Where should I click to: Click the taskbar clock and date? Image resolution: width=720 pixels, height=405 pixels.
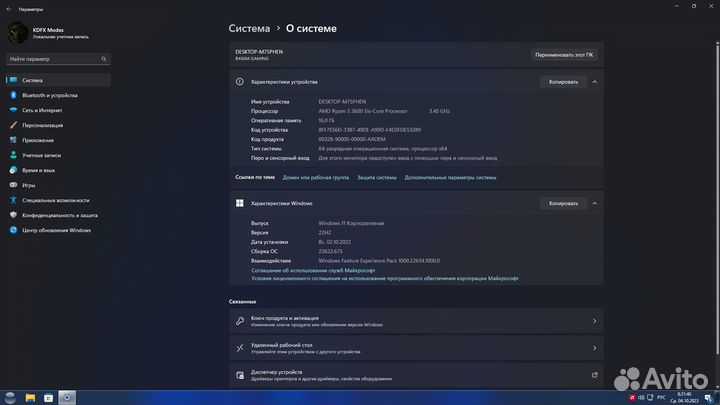click(x=684, y=398)
